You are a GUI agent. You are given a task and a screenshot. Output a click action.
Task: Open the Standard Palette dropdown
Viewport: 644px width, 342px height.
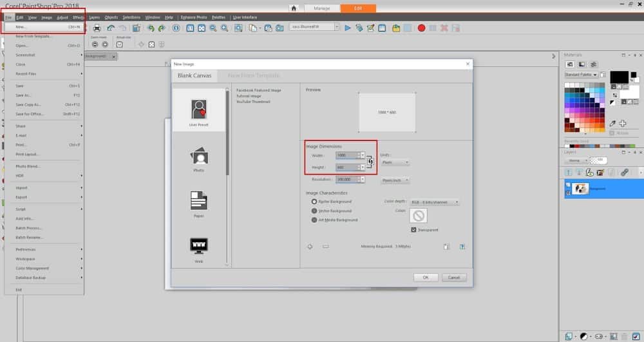point(583,75)
